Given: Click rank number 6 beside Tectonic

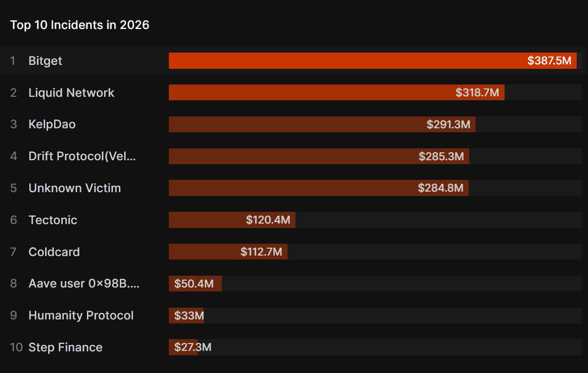Looking at the screenshot, I should (14, 220).
